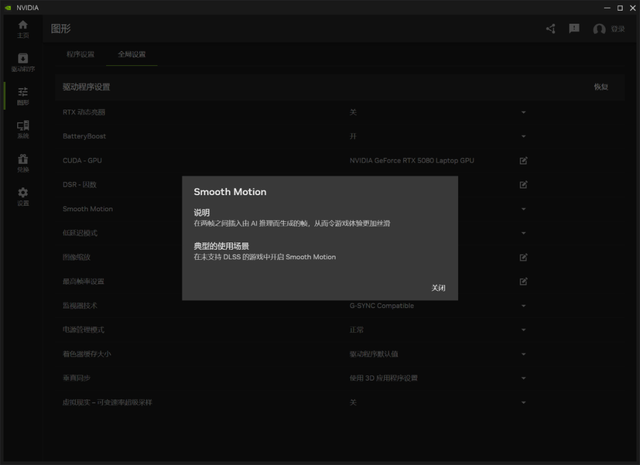Switch to the 全局设置 tab
640x465 pixels.
(131, 54)
